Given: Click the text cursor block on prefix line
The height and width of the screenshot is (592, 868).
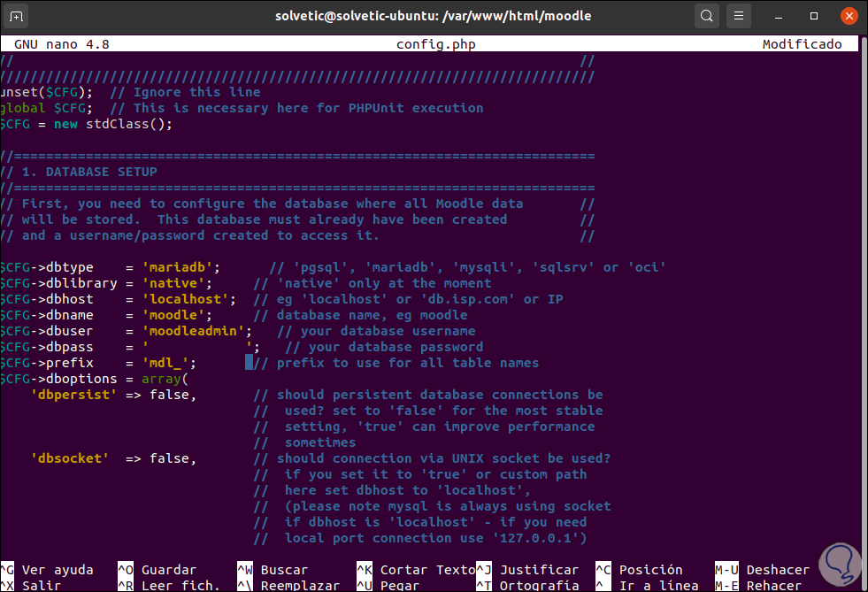Looking at the screenshot, I should pyautogui.click(x=250, y=363).
